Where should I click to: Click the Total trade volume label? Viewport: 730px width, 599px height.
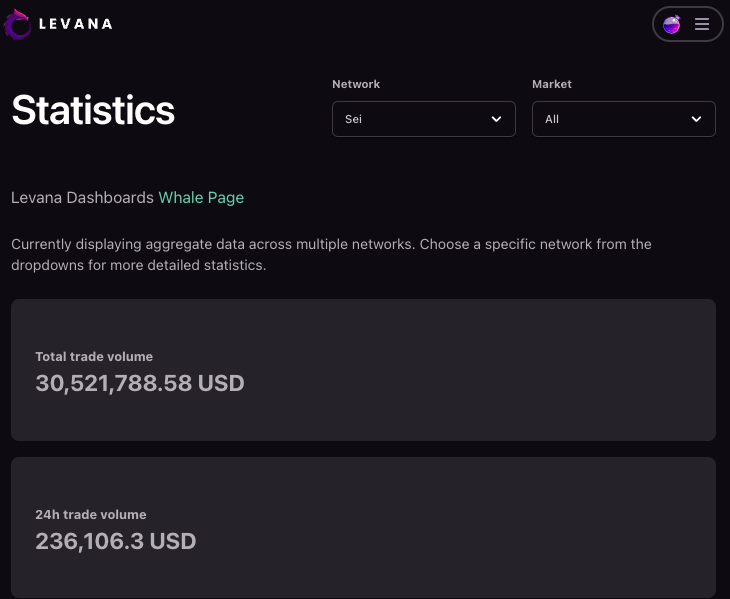[x=94, y=356]
